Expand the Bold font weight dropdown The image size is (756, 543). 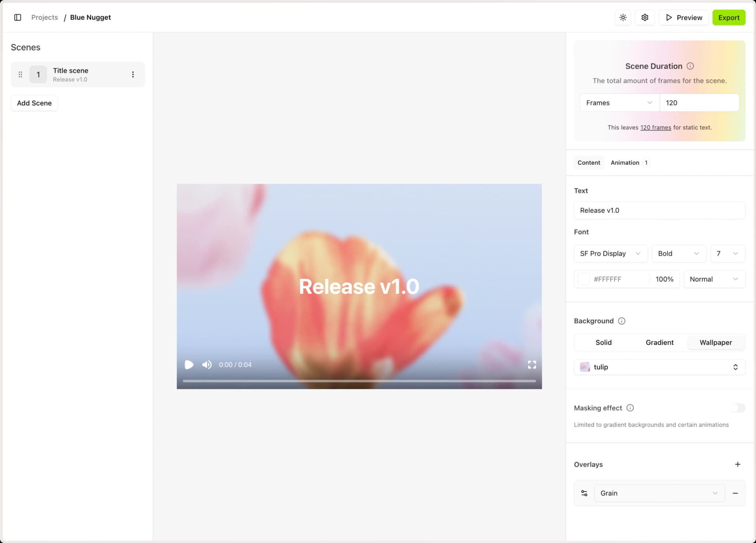pos(678,253)
